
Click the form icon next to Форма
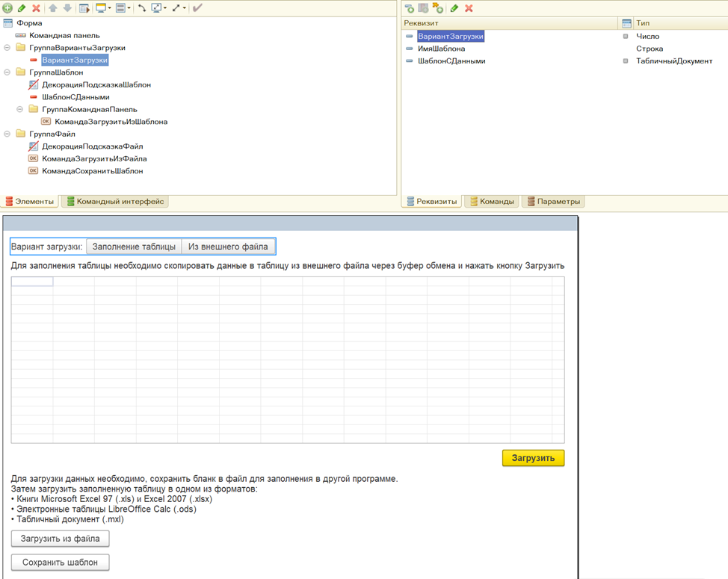[x=8, y=22]
